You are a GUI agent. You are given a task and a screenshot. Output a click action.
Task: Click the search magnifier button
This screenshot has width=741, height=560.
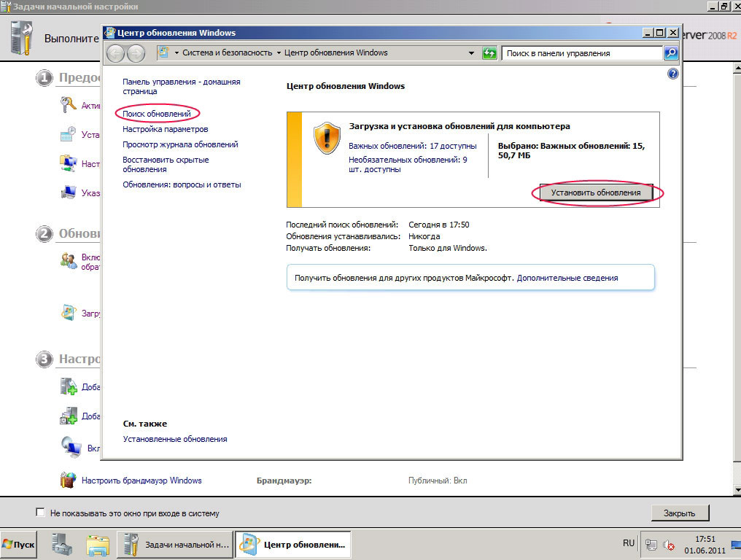click(671, 53)
